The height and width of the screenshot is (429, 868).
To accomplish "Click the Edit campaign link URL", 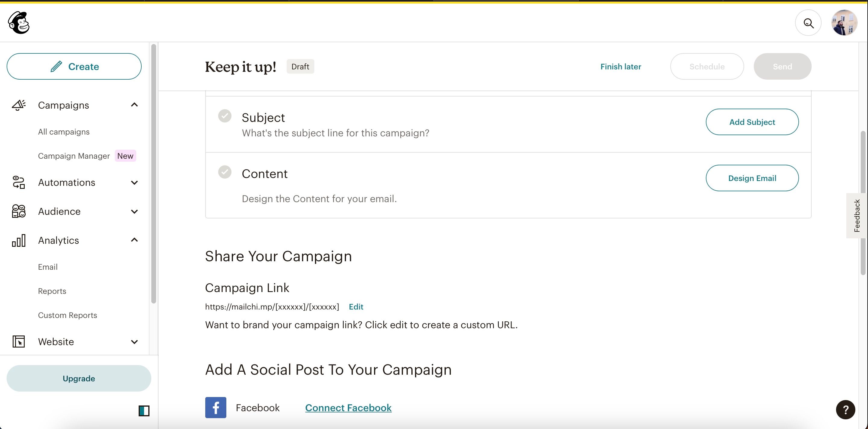I will (356, 306).
